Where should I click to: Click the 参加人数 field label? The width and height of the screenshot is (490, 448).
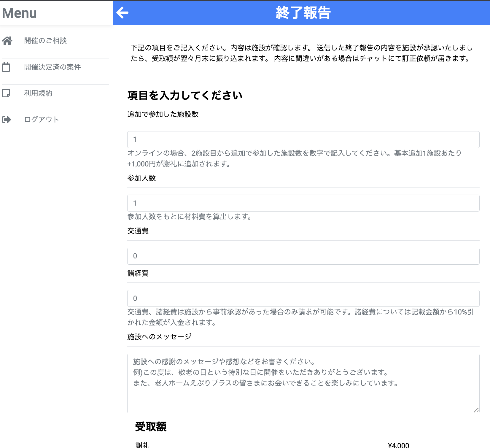141,178
